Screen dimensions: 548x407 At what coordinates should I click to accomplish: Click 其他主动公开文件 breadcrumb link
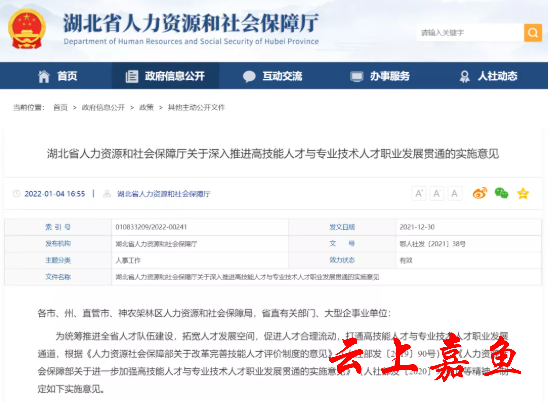(196, 108)
